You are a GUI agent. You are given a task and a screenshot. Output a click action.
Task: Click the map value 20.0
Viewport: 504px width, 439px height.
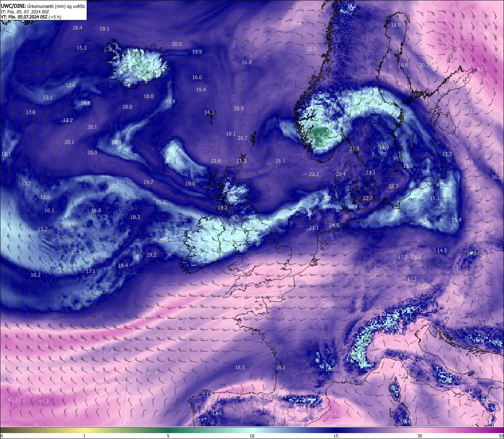[x=92, y=152]
